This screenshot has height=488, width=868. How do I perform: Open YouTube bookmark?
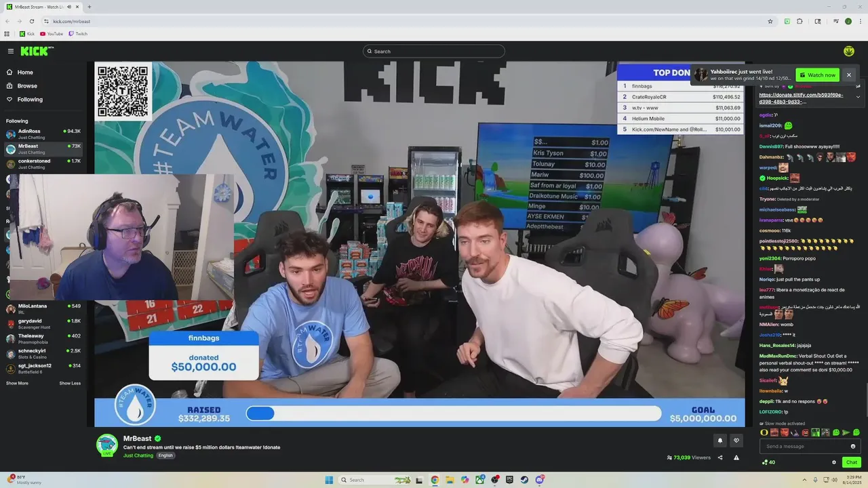coord(52,33)
